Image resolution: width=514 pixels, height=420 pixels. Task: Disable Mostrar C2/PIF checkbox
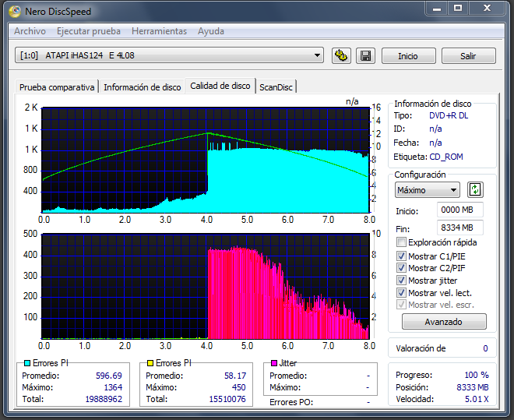(x=401, y=268)
